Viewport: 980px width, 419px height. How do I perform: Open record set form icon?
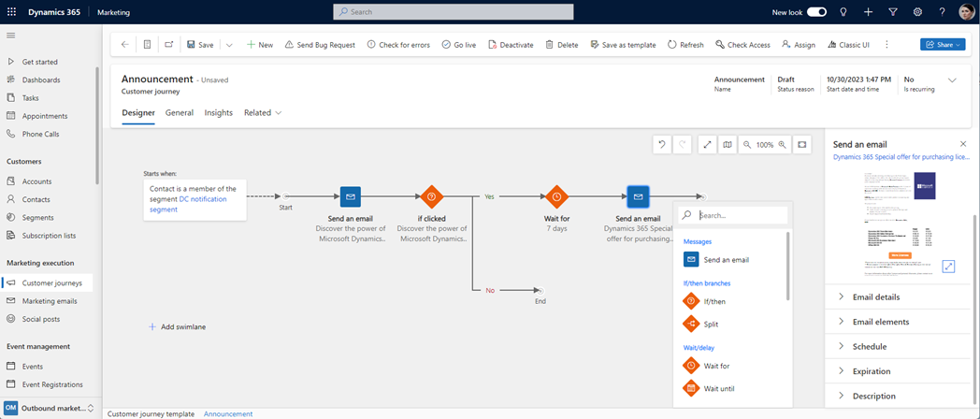147,45
